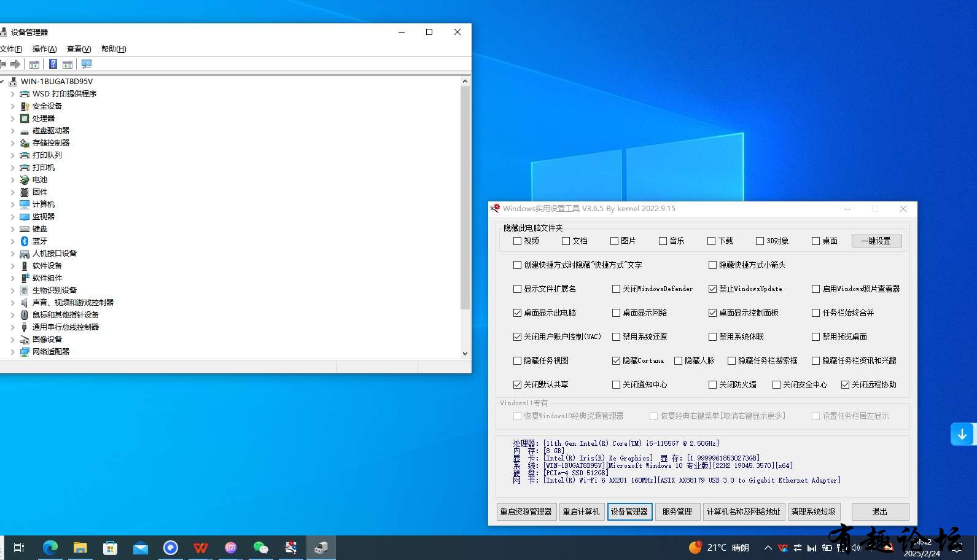Viewport: 977px width, 560px height.
Task: Open the 帮助(H) menu
Action: [114, 49]
